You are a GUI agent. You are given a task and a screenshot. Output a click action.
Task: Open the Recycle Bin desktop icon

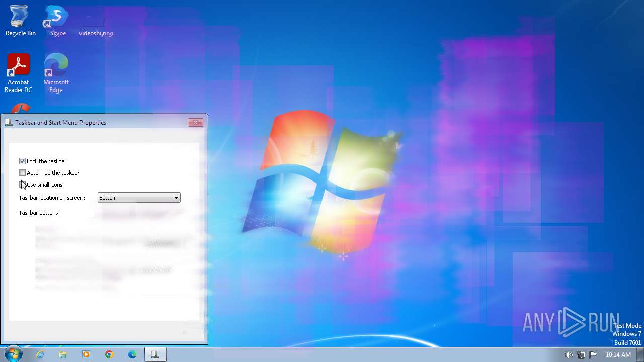coord(20,21)
